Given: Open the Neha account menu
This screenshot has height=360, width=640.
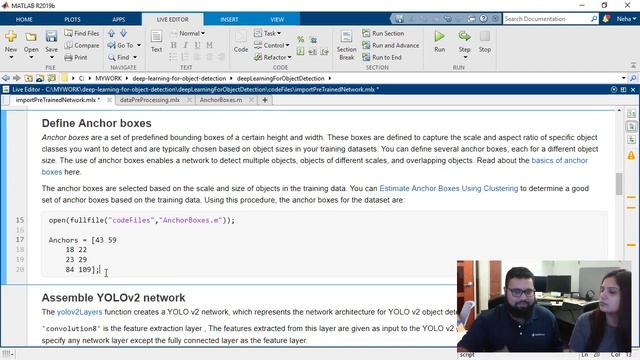Looking at the screenshot, I should click(626, 19).
